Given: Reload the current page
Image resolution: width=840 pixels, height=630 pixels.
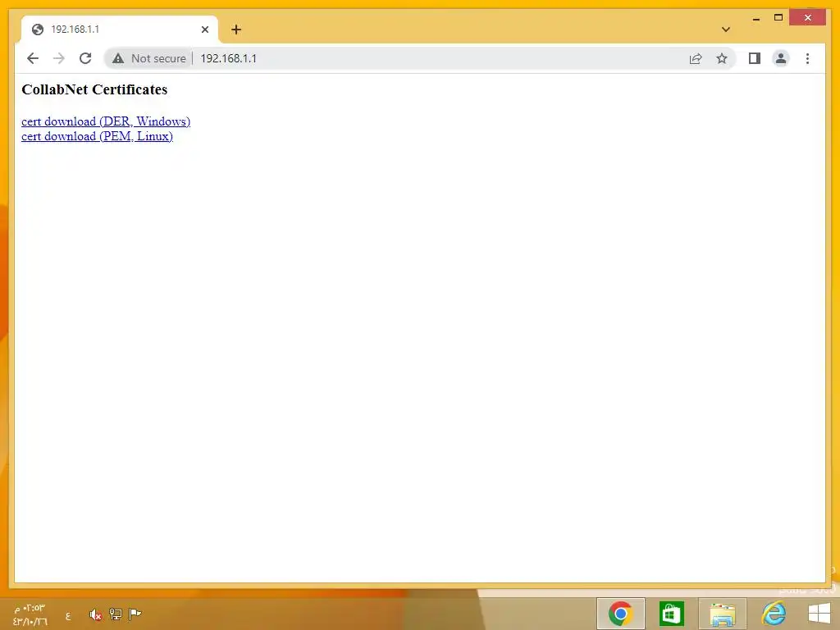Looking at the screenshot, I should [85, 58].
